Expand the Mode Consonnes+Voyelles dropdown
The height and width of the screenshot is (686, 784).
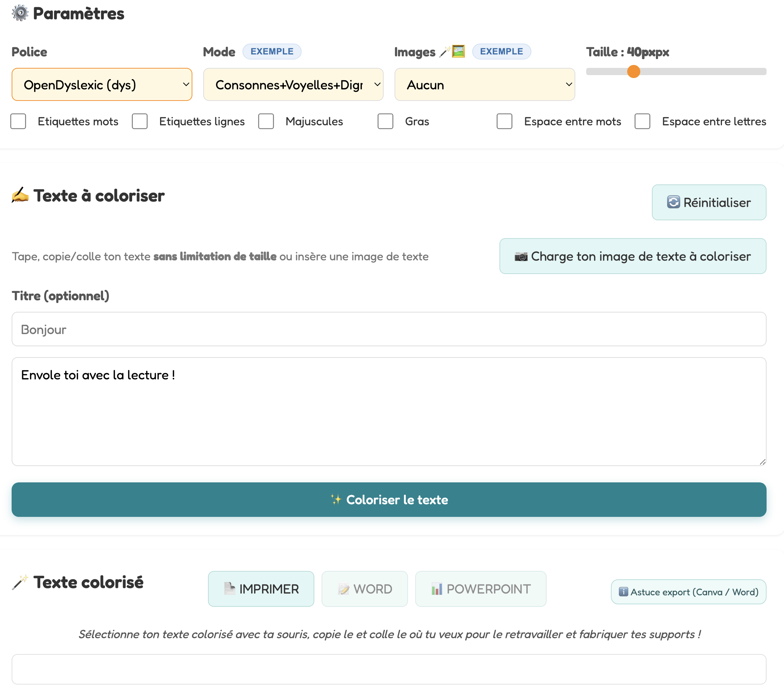click(x=293, y=85)
